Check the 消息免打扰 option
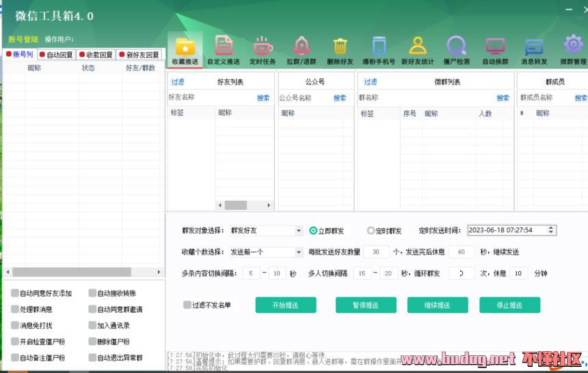The width and height of the screenshot is (588, 373). 15,326
